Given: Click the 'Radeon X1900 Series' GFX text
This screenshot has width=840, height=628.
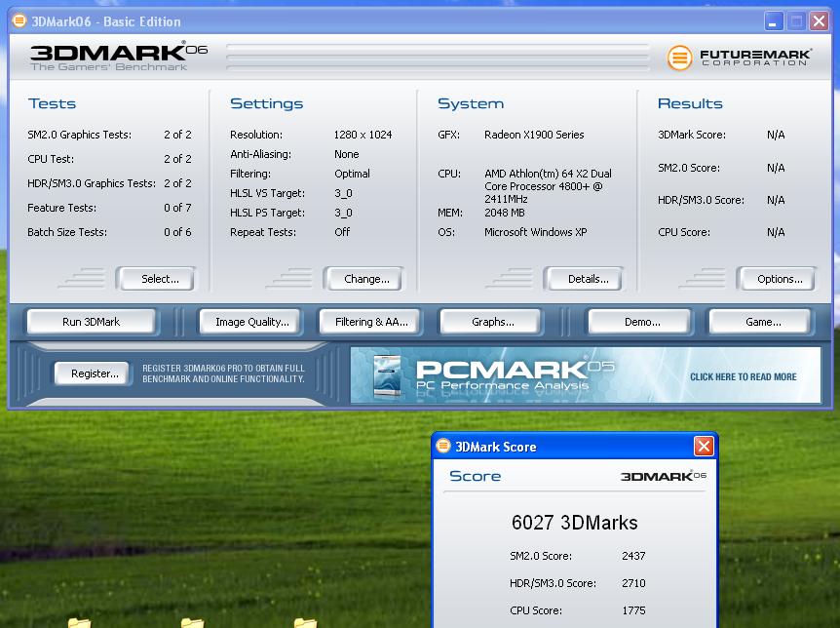Looking at the screenshot, I should tap(534, 135).
